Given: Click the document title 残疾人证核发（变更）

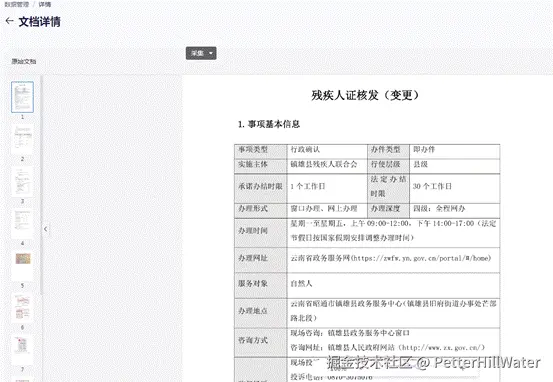Looking at the screenshot, I should (x=365, y=95).
